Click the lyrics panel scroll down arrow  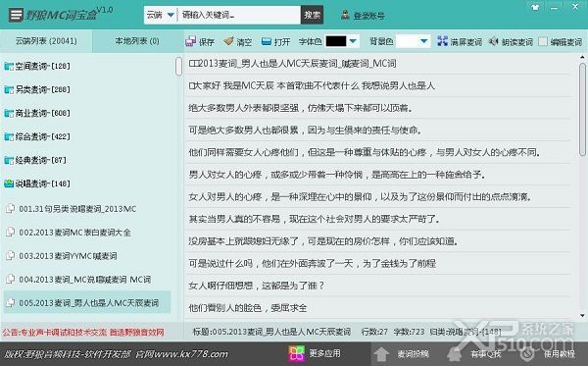click(x=582, y=316)
